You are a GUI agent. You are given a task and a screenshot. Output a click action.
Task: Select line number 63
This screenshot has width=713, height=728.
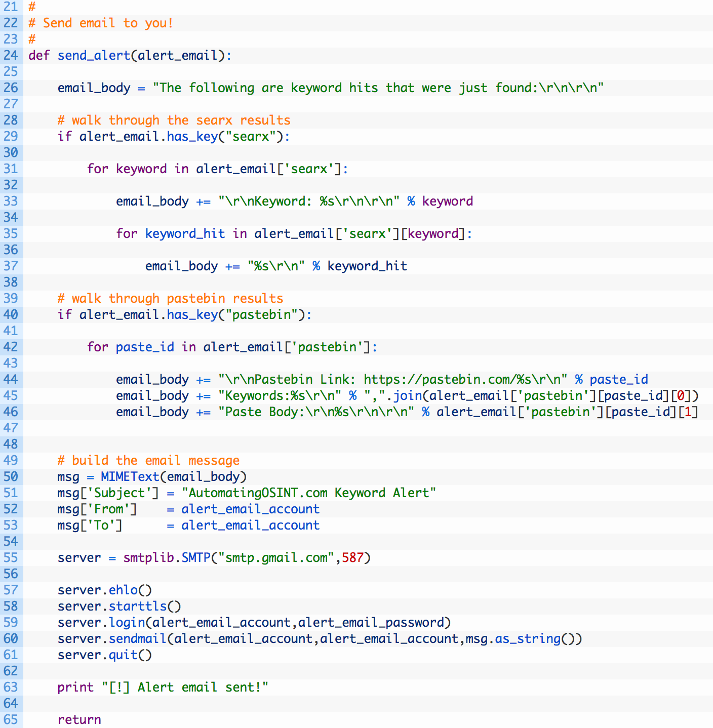point(10,687)
